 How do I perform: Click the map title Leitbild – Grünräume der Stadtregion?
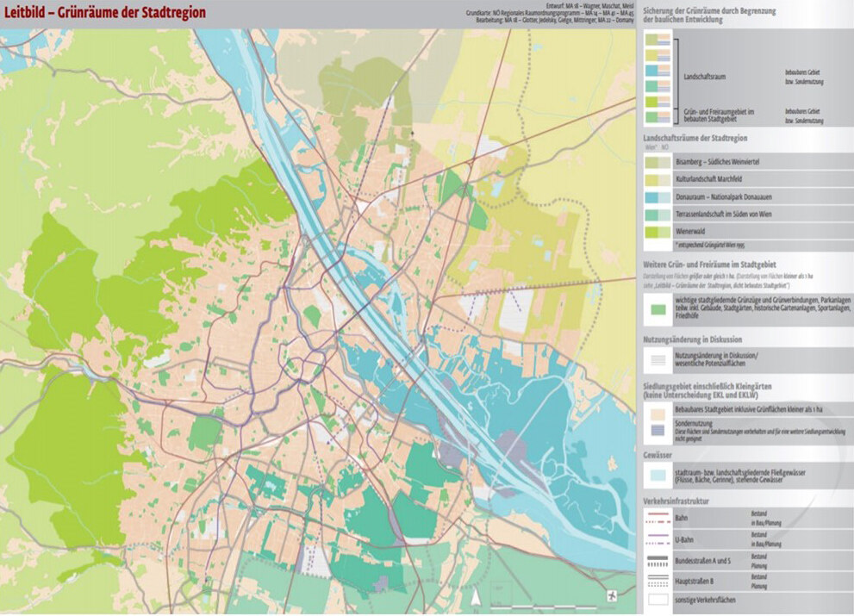[x=105, y=13]
